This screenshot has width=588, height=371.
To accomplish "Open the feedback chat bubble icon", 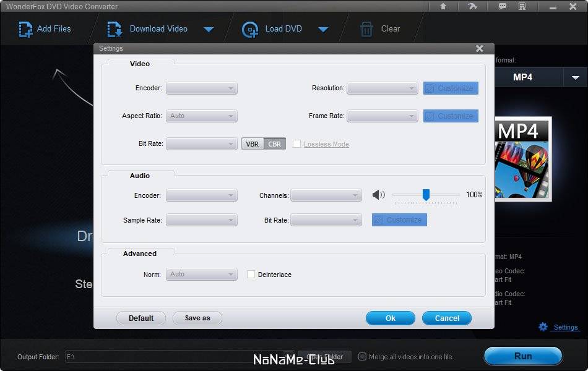I will pyautogui.click(x=502, y=6).
